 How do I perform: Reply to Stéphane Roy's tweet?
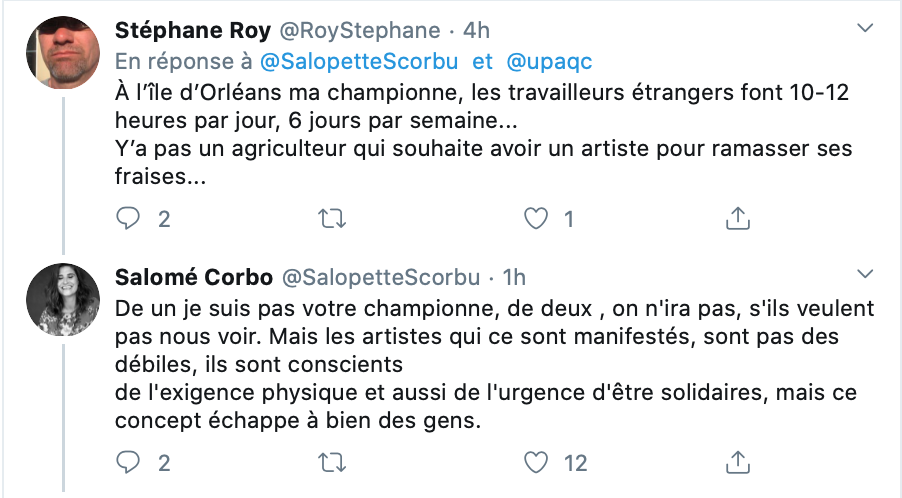click(128, 219)
